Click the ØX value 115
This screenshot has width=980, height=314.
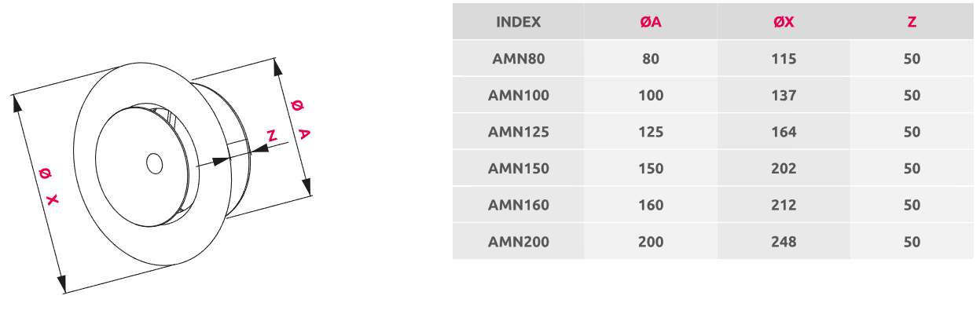pos(784,59)
